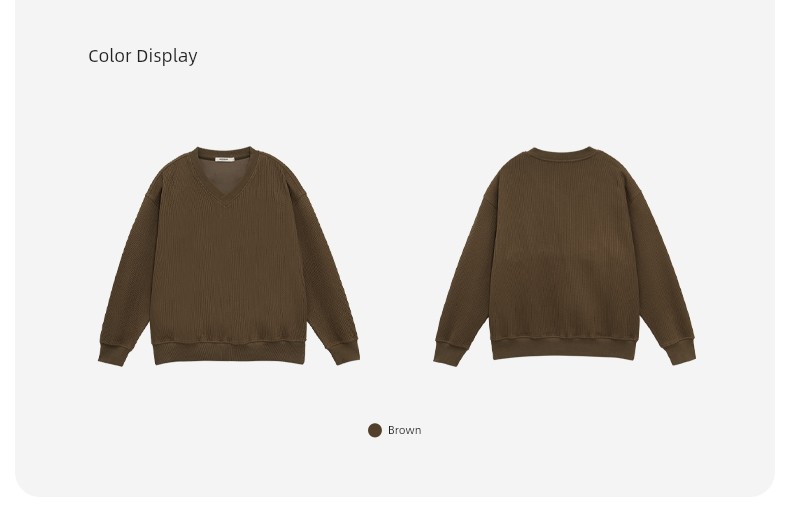Click the word "Color" in the heading
Screen dimensions: 790x531
coord(110,56)
